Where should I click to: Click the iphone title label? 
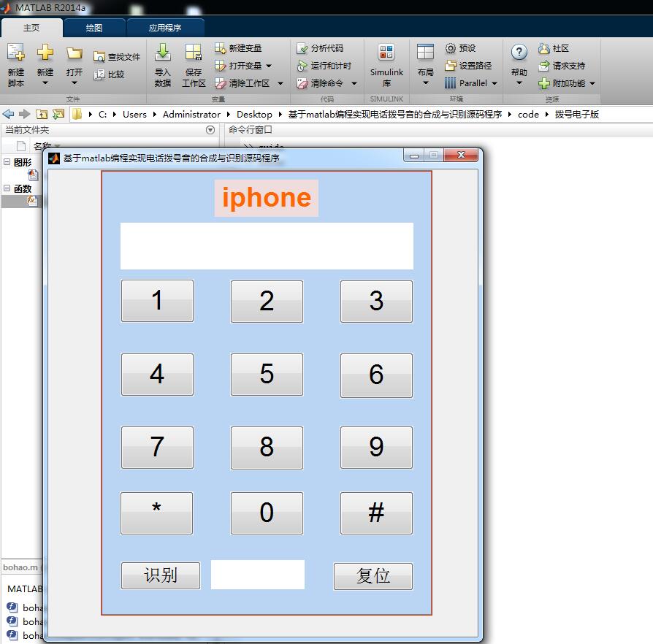coord(267,198)
